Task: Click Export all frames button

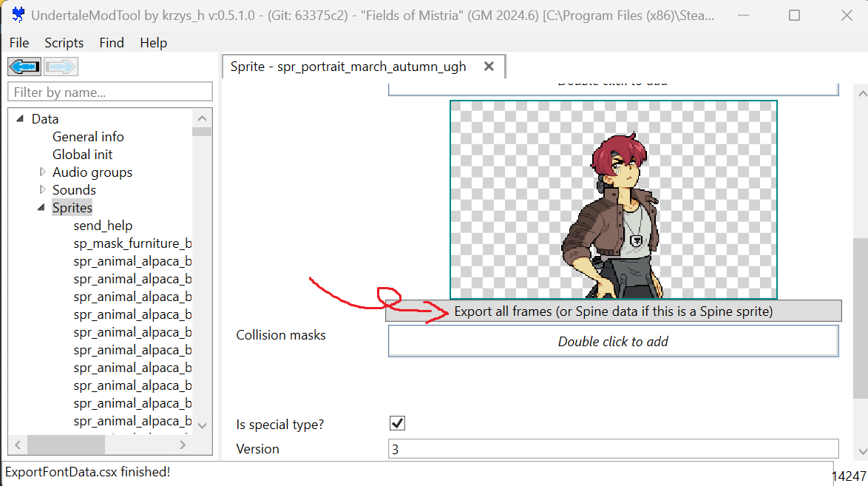Action: [x=614, y=311]
